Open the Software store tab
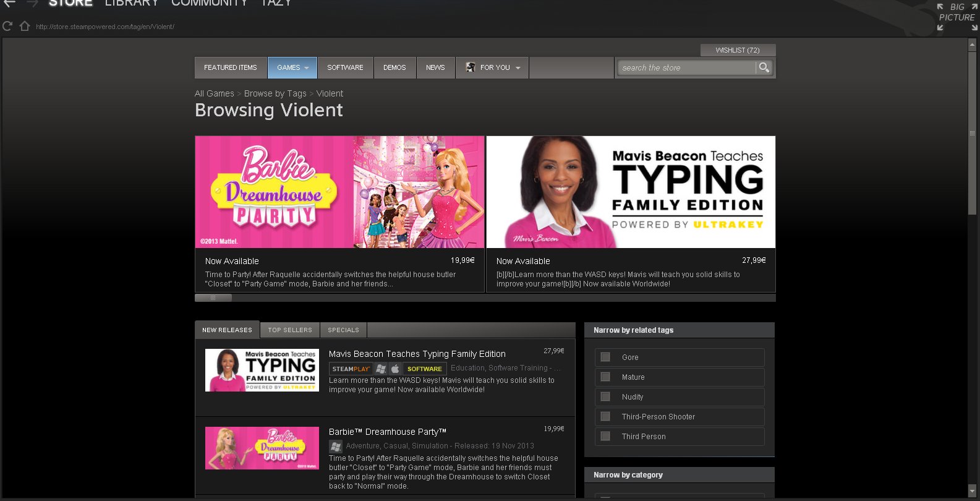The height and width of the screenshot is (501, 980). click(345, 67)
